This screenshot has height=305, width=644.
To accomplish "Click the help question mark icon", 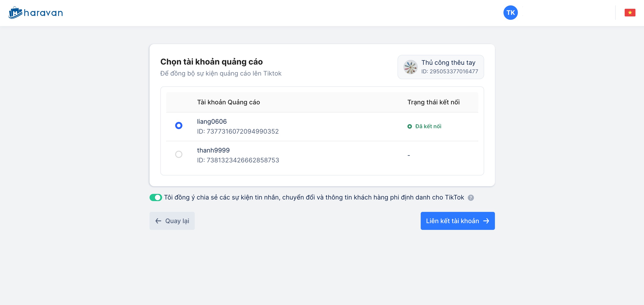I will coord(470,198).
